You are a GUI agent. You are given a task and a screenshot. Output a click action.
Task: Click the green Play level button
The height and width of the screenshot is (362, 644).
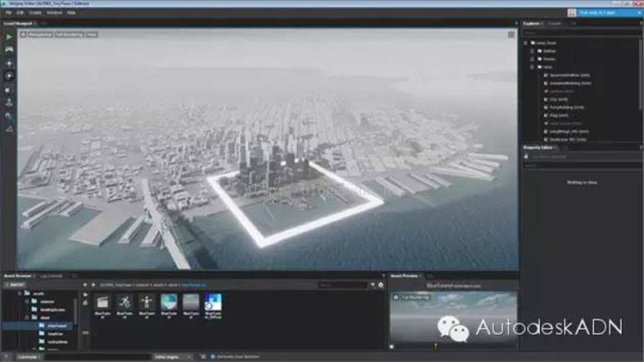pos(8,36)
